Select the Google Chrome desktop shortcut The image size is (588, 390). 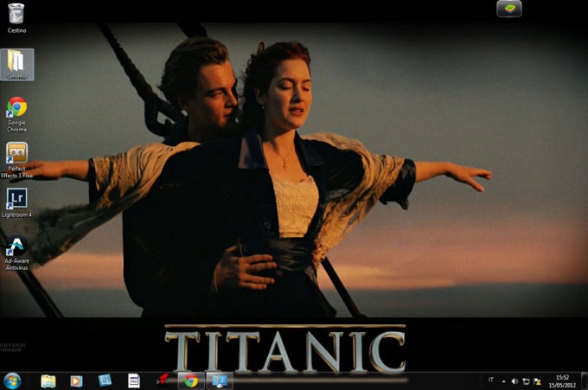[17, 114]
